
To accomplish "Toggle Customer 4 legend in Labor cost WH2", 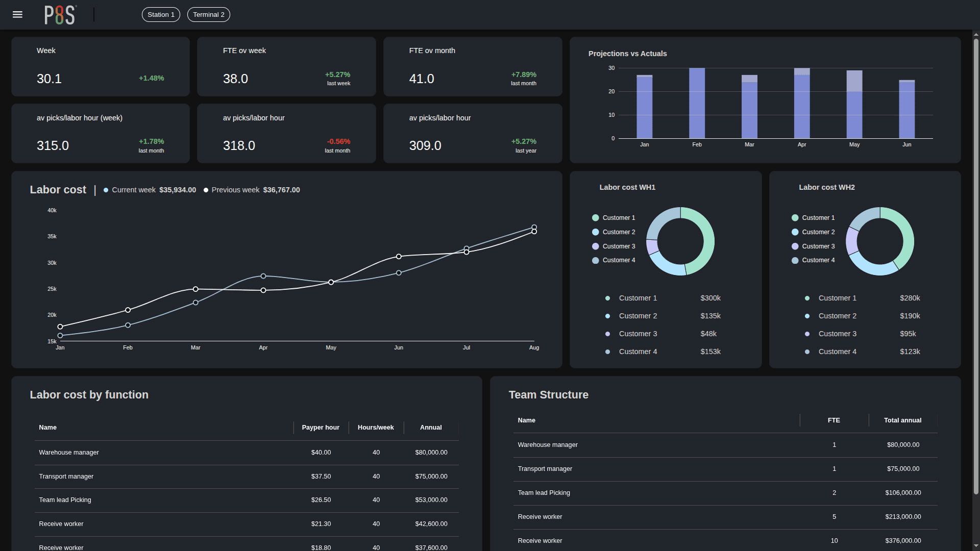I will coord(813,260).
